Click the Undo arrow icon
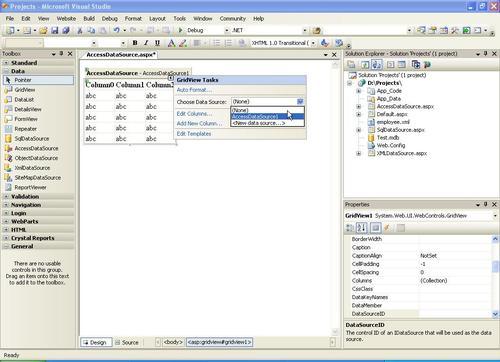The image size is (500, 362). [x=116, y=30]
